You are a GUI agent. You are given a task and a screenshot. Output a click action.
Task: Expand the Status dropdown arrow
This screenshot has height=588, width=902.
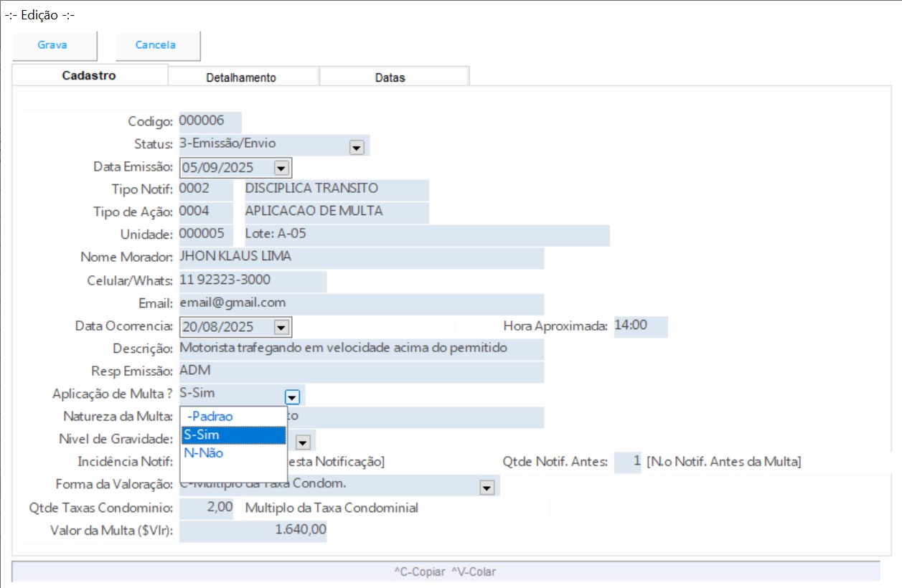point(357,148)
